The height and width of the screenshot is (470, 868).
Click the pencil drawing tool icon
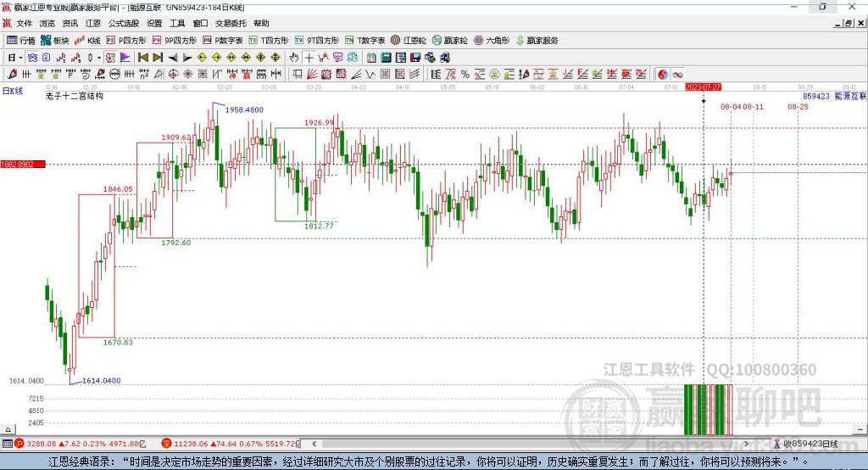[12, 75]
